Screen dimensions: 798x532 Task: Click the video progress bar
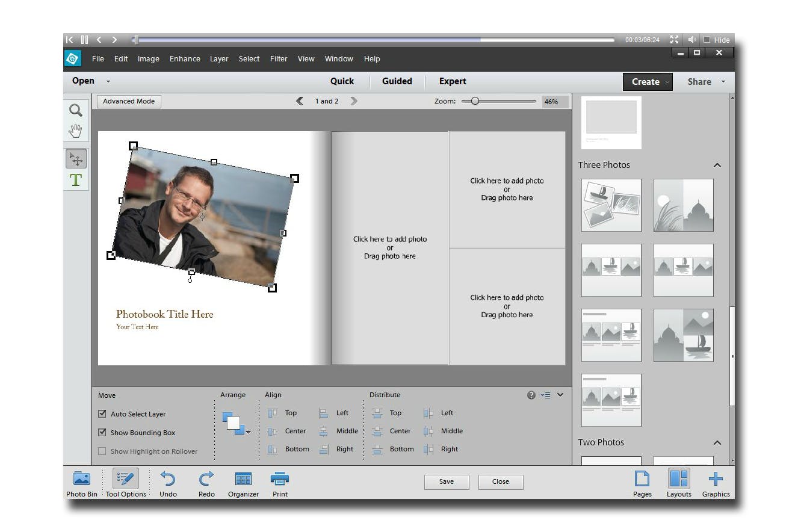pos(373,40)
